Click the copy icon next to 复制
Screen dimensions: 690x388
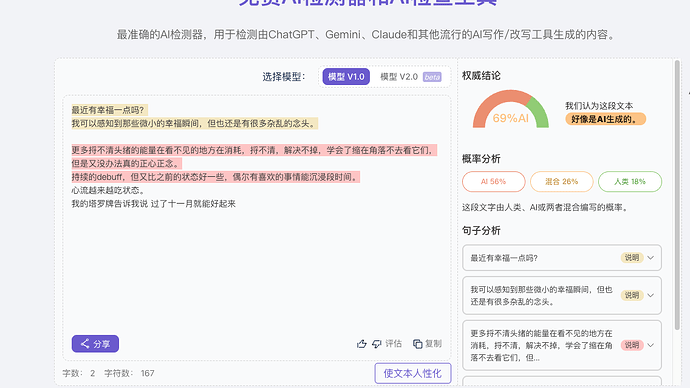pyautogui.click(x=417, y=344)
